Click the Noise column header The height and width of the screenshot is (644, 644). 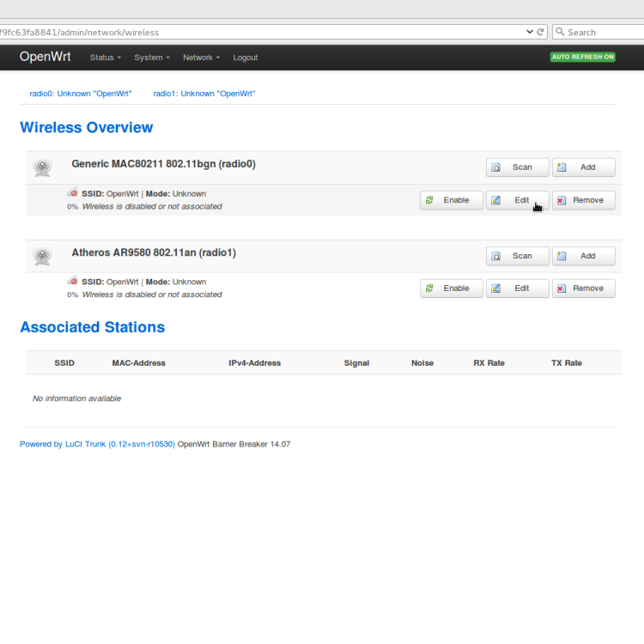[422, 363]
